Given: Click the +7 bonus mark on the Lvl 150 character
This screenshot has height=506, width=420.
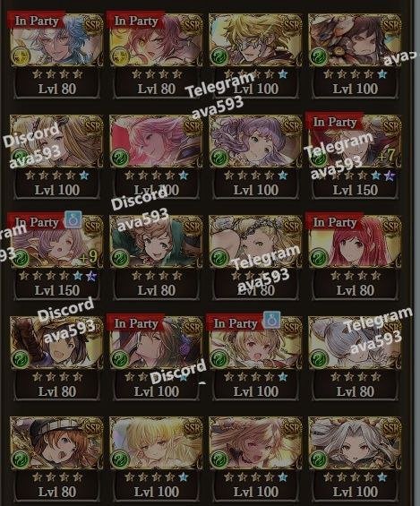Looking at the screenshot, I should 387,156.
